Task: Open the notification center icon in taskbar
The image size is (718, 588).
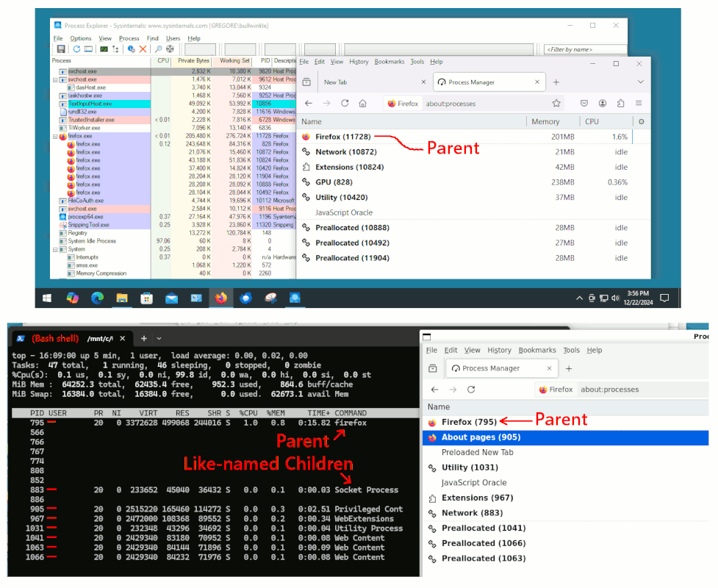Action: [664, 298]
